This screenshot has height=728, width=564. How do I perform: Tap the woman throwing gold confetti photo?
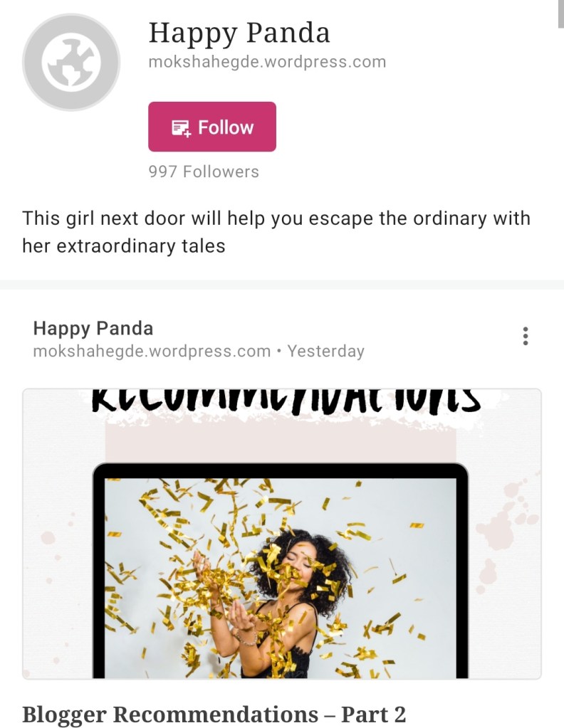click(x=280, y=578)
